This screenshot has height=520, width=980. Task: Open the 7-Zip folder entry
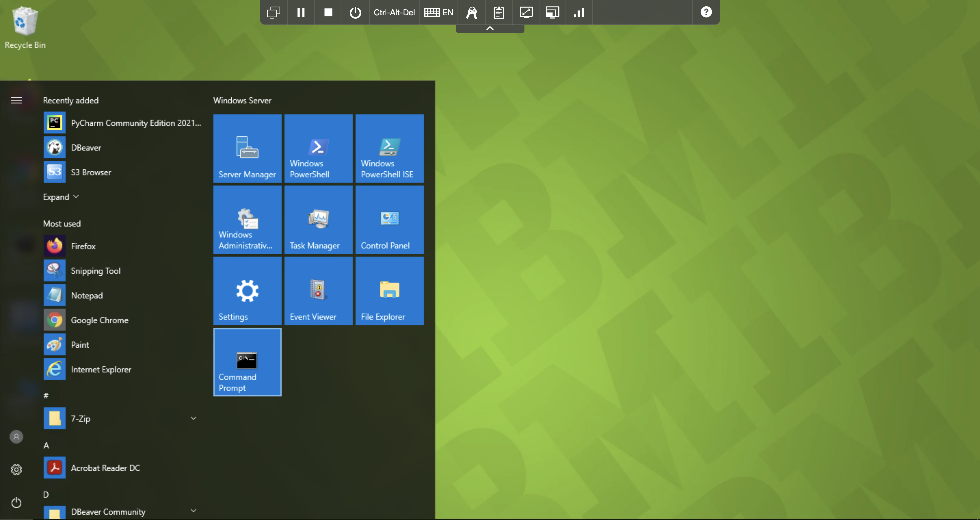122,418
